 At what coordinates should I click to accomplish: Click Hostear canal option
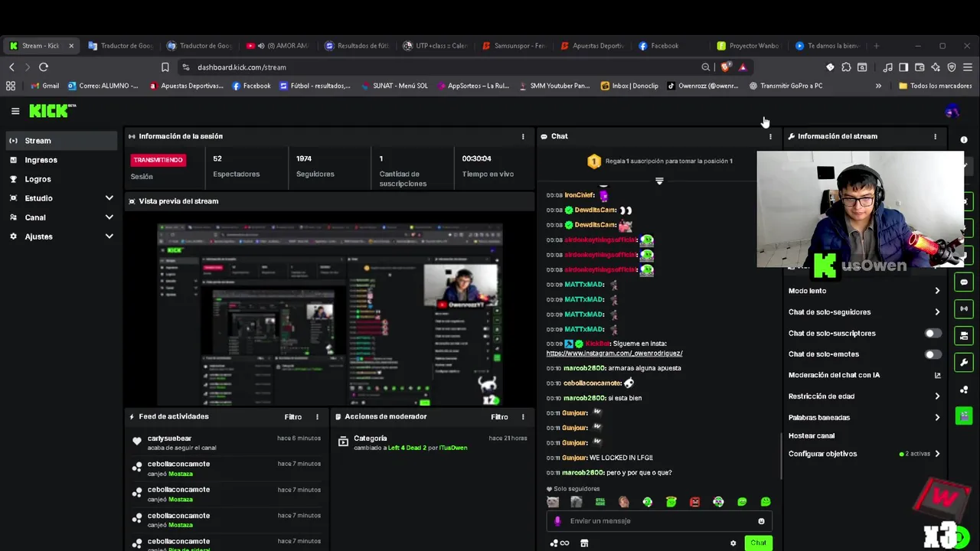(x=812, y=435)
